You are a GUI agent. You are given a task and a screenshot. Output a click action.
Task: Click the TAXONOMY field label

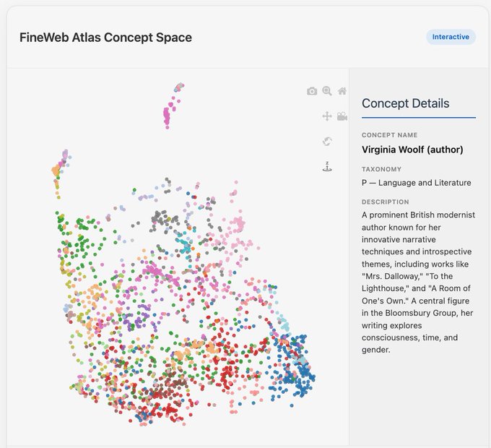[x=381, y=169]
